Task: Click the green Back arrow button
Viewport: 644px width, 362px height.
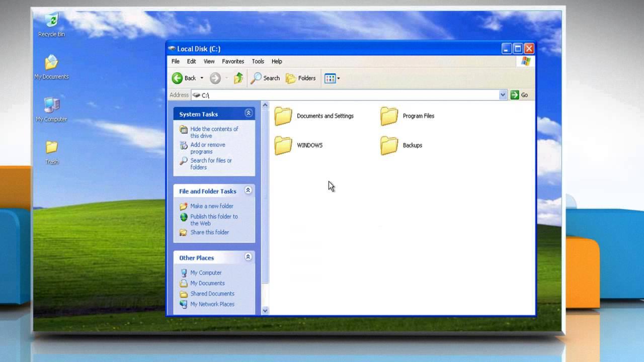Action: [178, 78]
